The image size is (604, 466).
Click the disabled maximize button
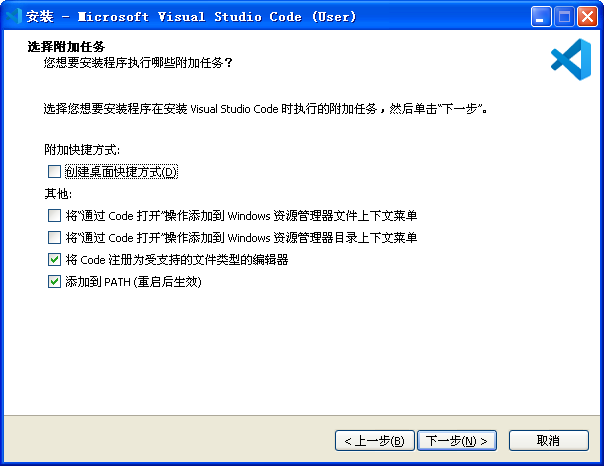(564, 17)
